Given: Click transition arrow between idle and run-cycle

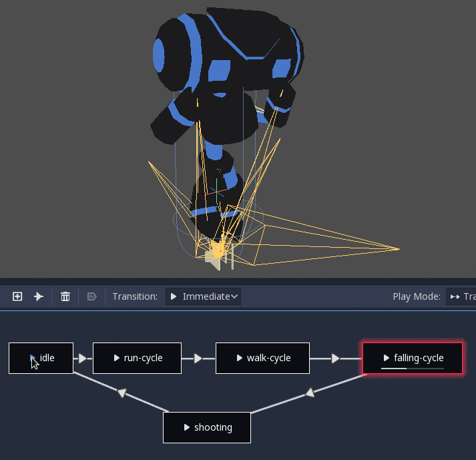Looking at the screenshot, I should point(83,359).
